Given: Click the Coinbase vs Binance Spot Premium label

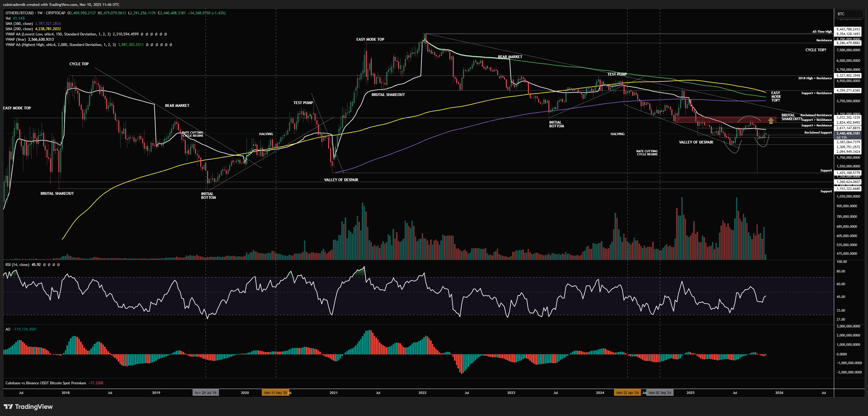Looking at the screenshot, I should coord(45,383).
